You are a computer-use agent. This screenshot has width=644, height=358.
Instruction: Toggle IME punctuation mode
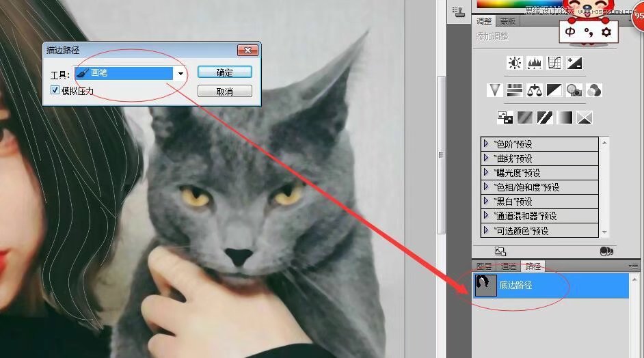[589, 31]
